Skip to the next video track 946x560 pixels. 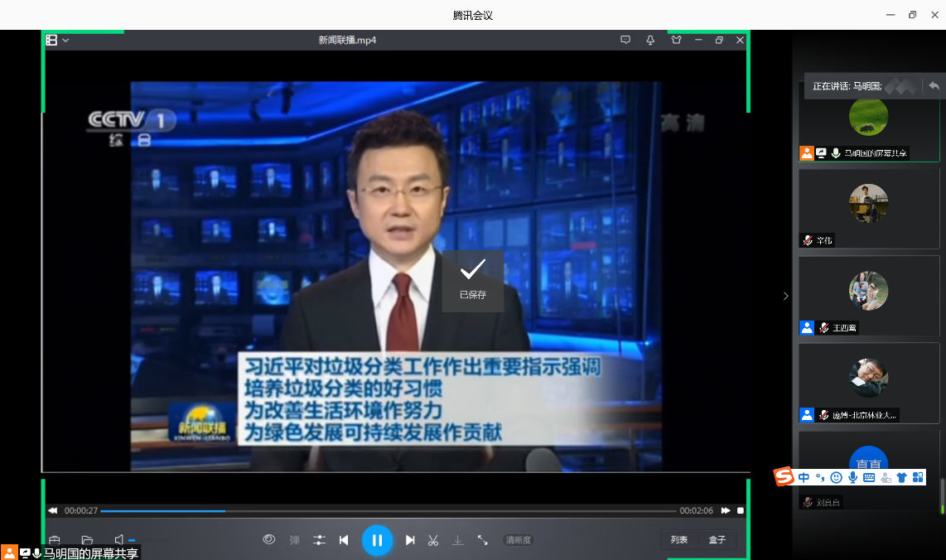(x=410, y=540)
